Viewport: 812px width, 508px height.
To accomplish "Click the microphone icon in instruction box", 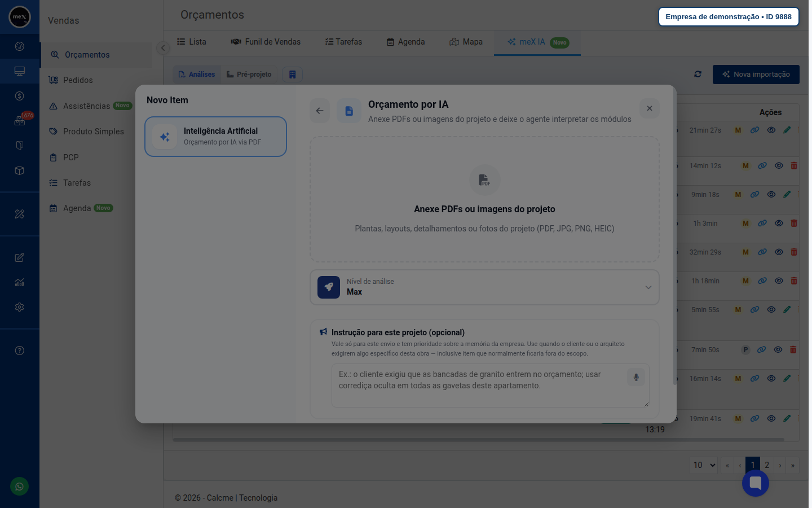I will 636,377.
